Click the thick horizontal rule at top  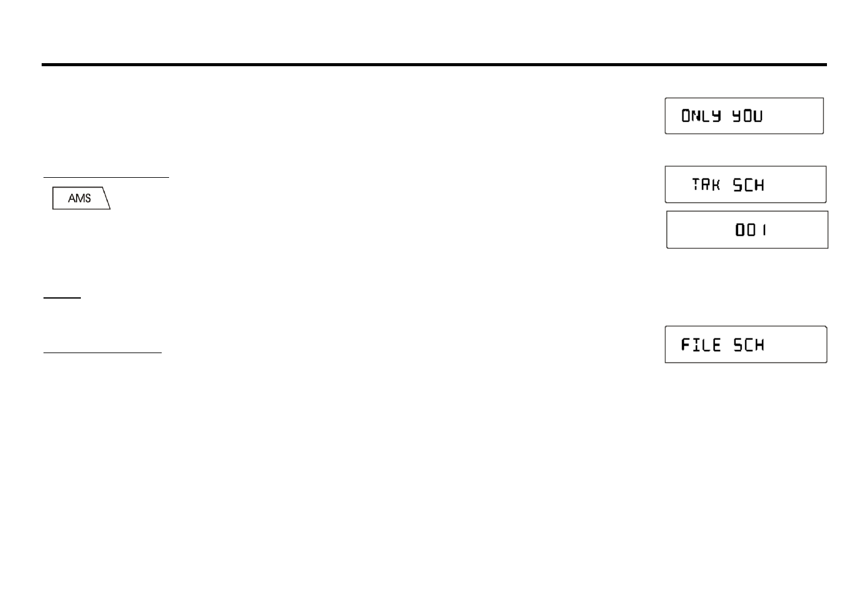tap(434, 64)
